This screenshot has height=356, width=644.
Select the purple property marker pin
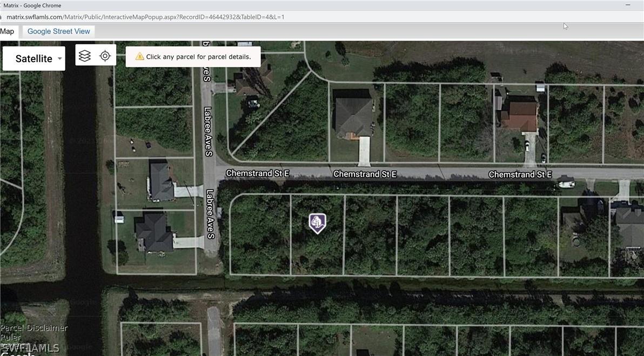click(x=317, y=223)
